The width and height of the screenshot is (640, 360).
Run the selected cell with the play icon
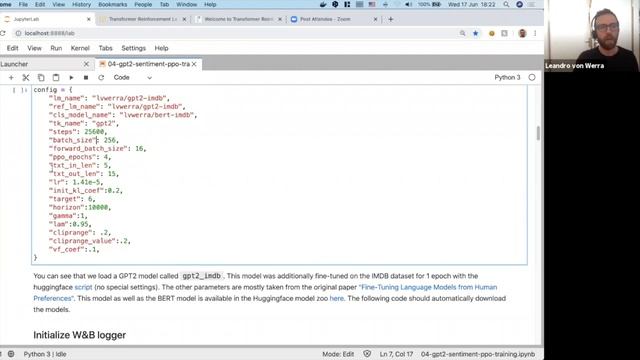tap(71, 78)
